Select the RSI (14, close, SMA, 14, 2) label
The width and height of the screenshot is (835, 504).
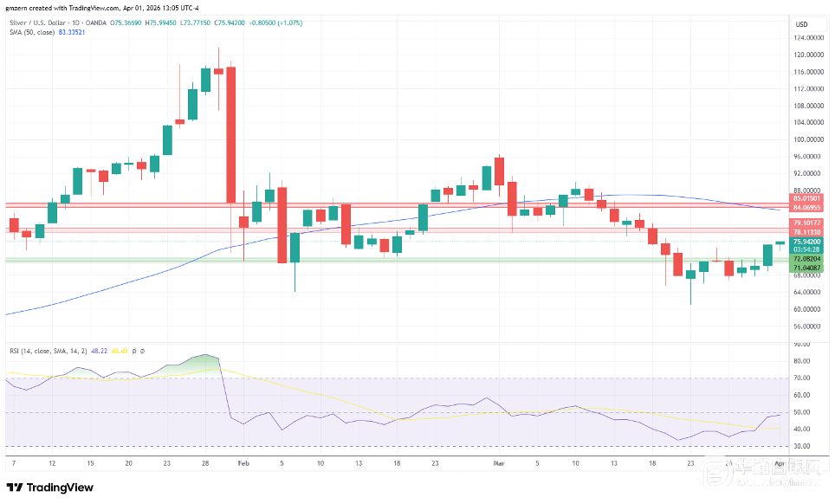(x=49, y=351)
